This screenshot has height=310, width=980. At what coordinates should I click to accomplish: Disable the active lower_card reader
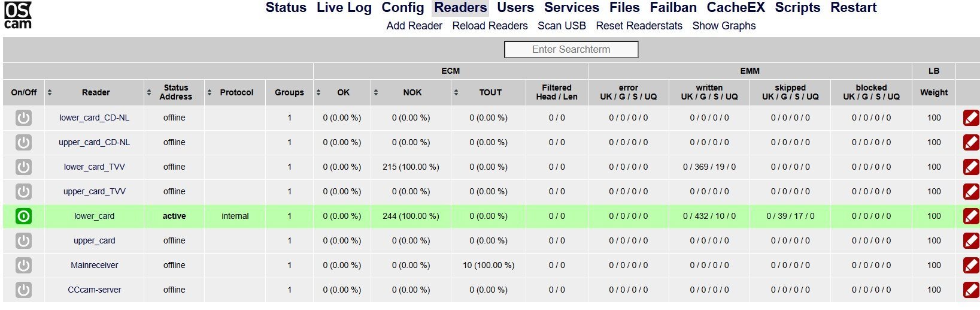(x=23, y=216)
